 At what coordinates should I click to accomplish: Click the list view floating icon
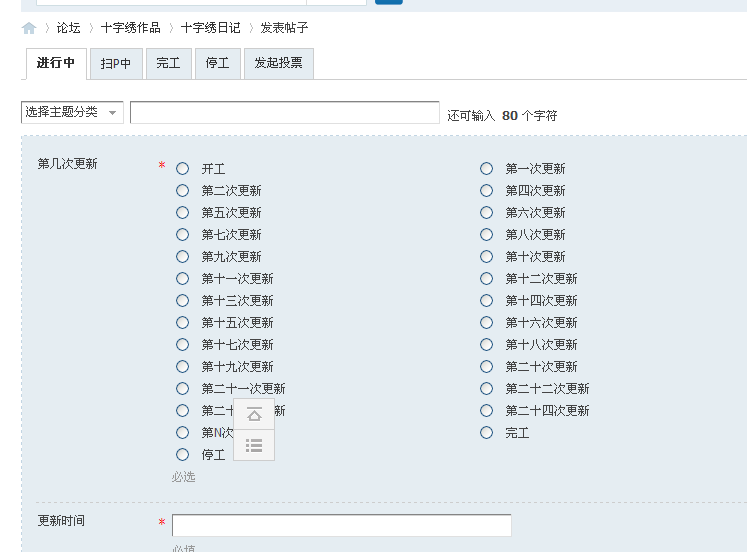(254, 445)
